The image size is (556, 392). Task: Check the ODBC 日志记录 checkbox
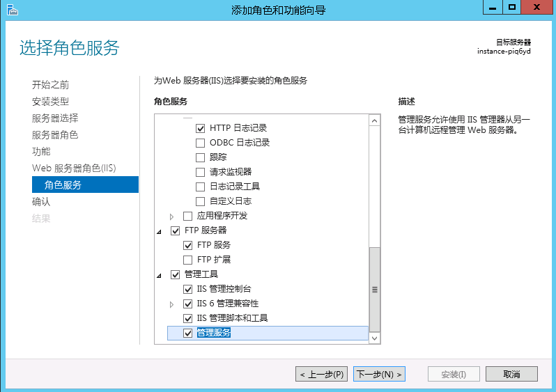click(x=201, y=143)
